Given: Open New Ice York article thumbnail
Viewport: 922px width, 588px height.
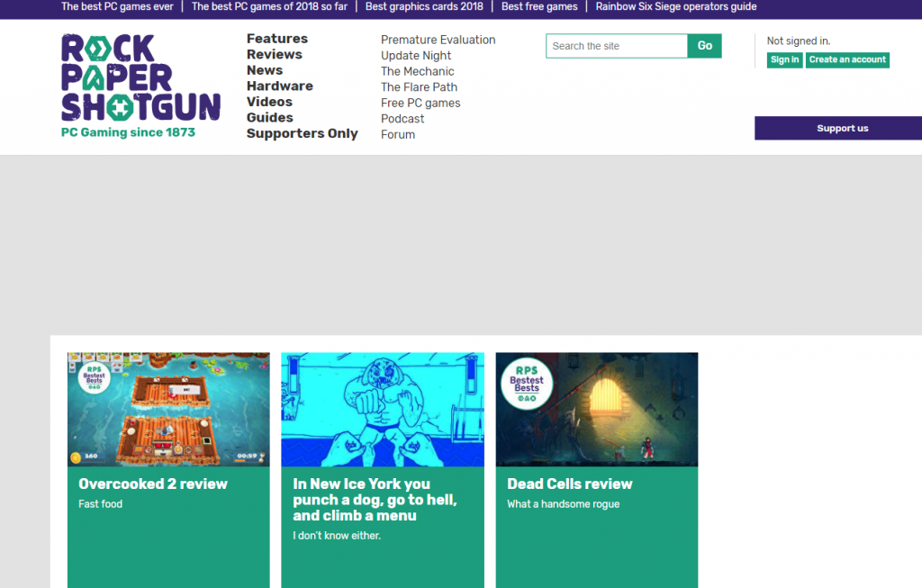Looking at the screenshot, I should tap(383, 410).
